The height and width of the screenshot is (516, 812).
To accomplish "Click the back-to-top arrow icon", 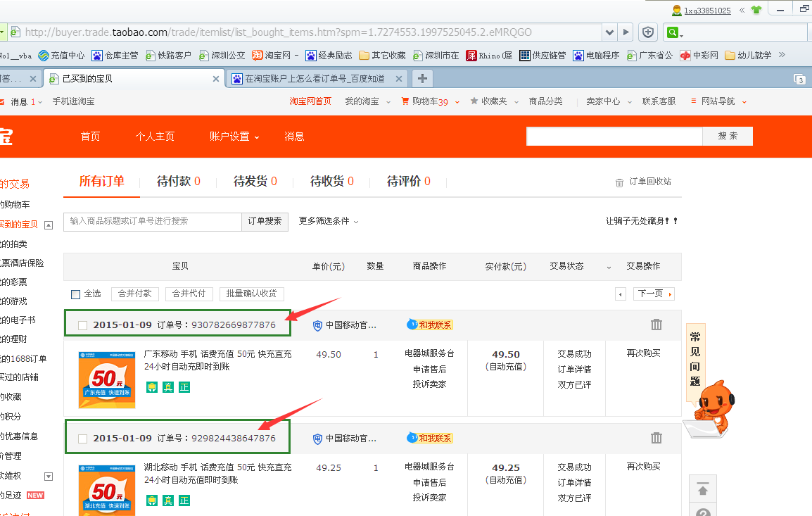I will [703, 489].
